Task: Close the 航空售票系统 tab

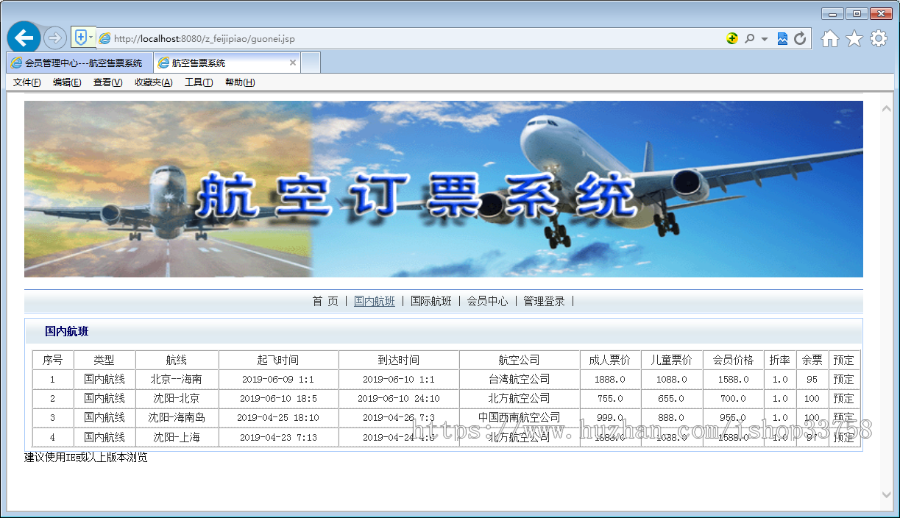Action: point(293,63)
